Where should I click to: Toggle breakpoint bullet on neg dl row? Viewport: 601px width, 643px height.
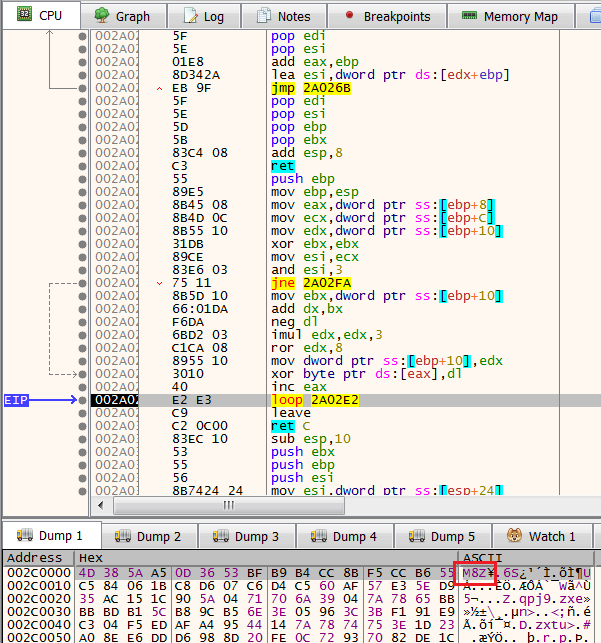(82, 322)
